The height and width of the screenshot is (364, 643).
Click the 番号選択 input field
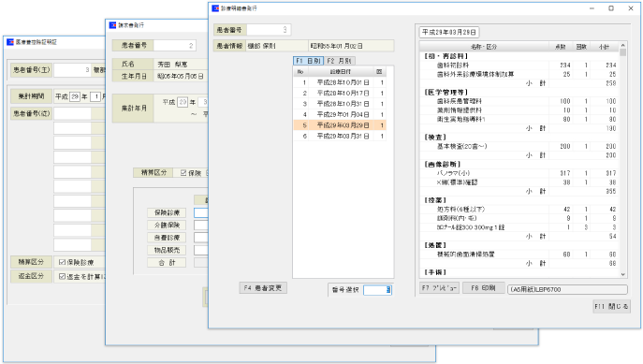click(378, 290)
